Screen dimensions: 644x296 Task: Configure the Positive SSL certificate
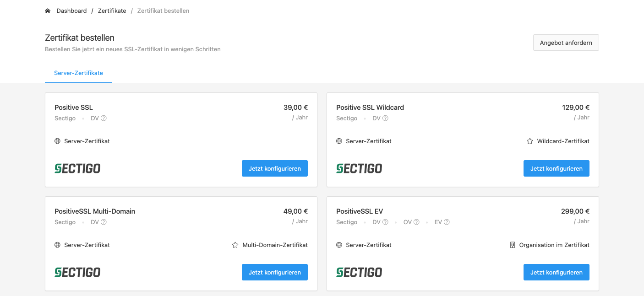pyautogui.click(x=274, y=168)
